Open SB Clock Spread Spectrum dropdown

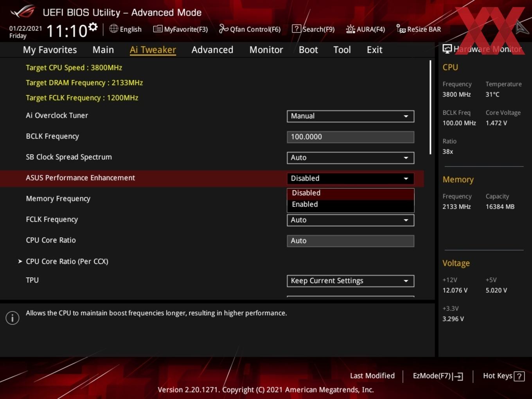tap(350, 158)
